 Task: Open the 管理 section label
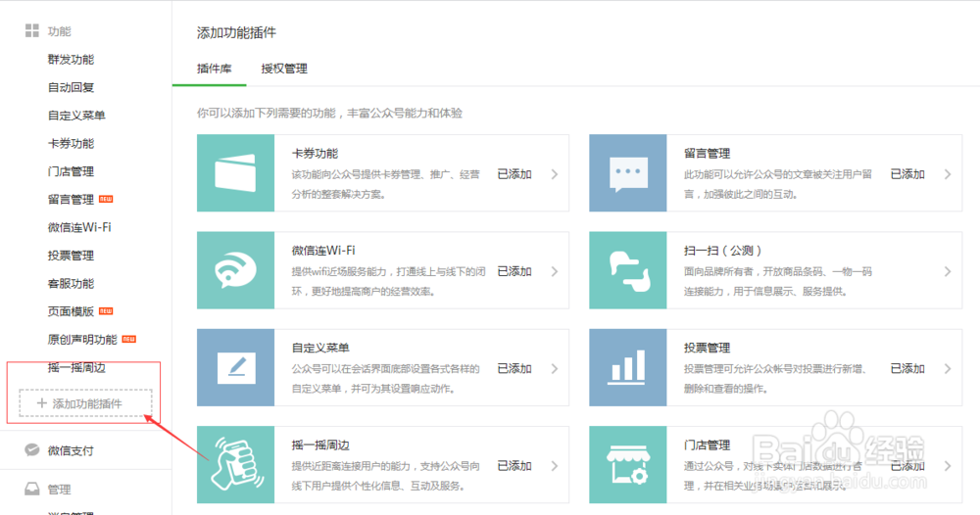click(x=60, y=490)
